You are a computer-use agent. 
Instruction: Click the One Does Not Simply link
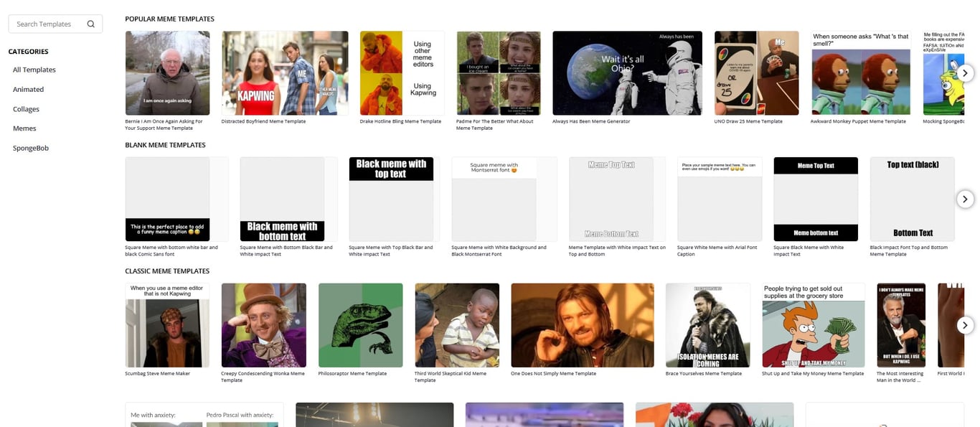coord(553,374)
